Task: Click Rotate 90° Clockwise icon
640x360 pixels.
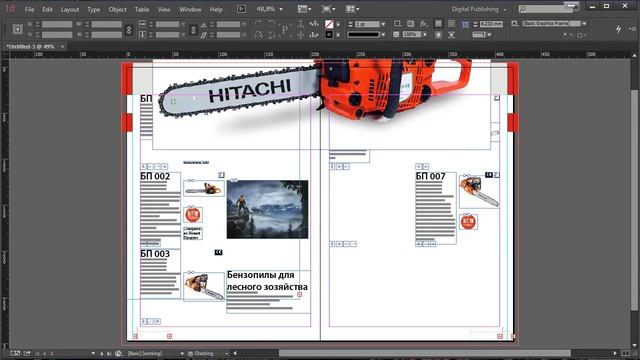Action: (258, 24)
